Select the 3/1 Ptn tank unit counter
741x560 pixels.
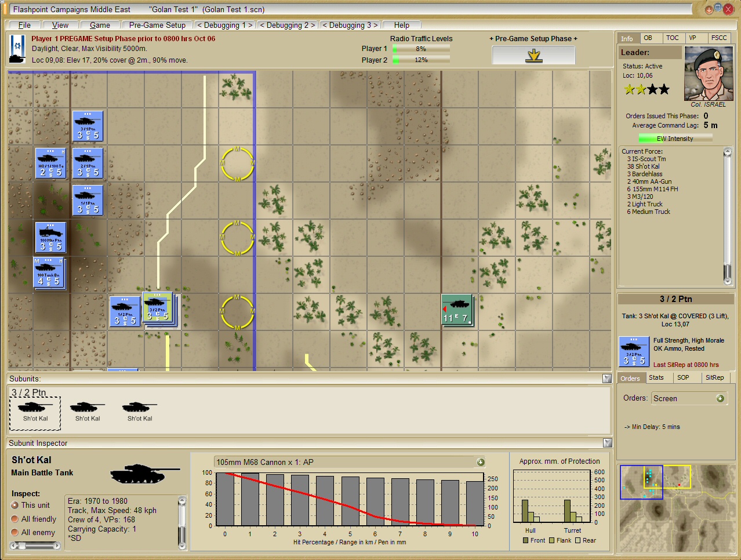pyautogui.click(x=88, y=126)
